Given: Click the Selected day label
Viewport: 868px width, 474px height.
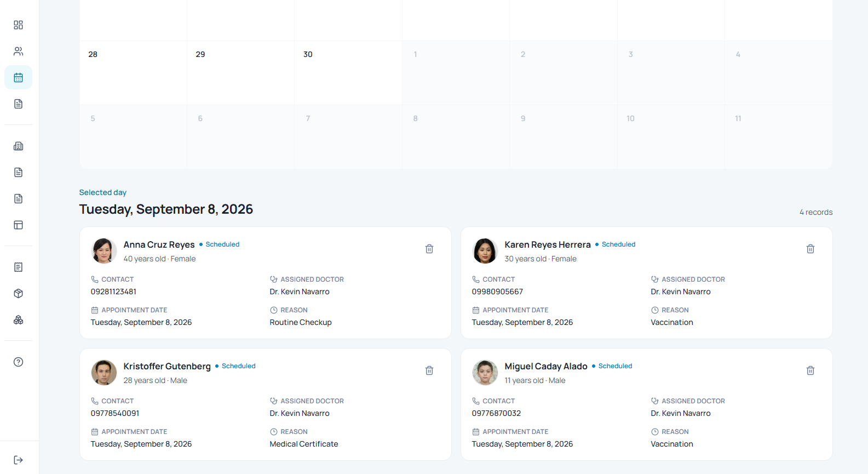Looking at the screenshot, I should [x=103, y=192].
